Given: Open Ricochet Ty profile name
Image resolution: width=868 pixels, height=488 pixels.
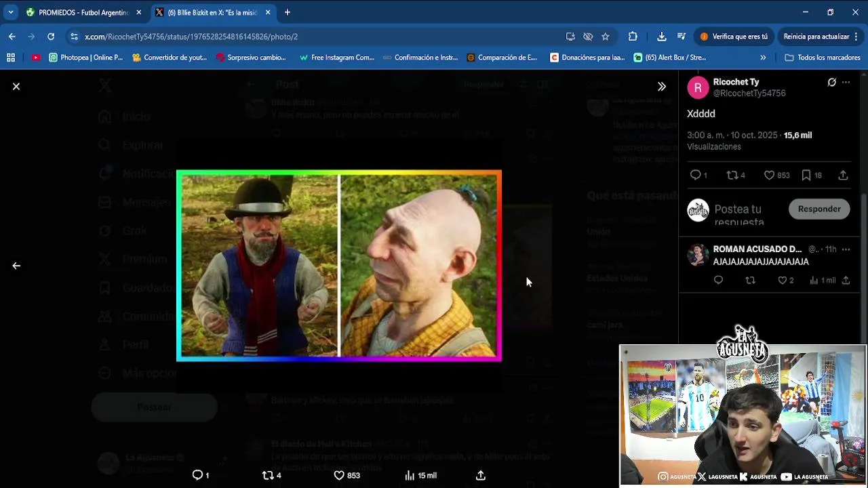Looking at the screenshot, I should pyautogui.click(x=736, y=81).
